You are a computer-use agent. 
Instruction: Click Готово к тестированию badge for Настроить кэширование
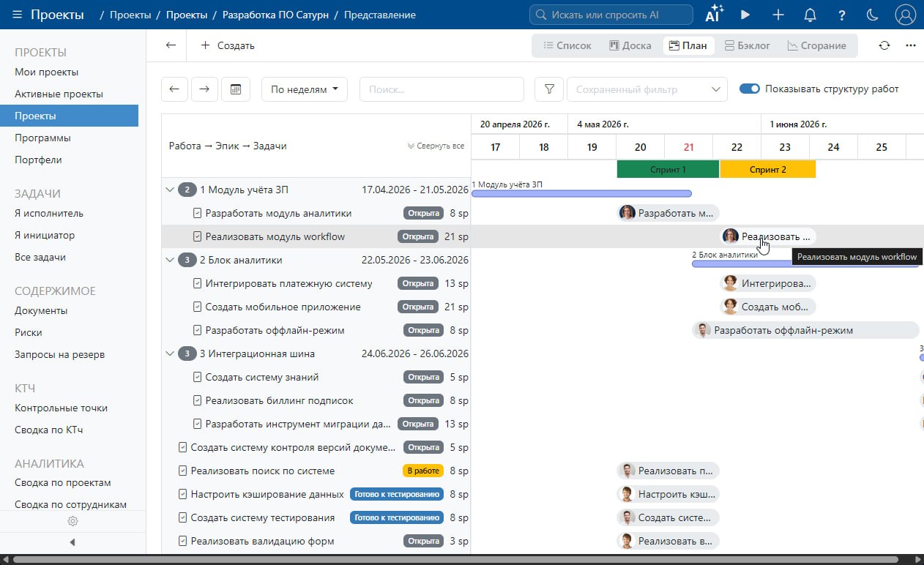396,494
